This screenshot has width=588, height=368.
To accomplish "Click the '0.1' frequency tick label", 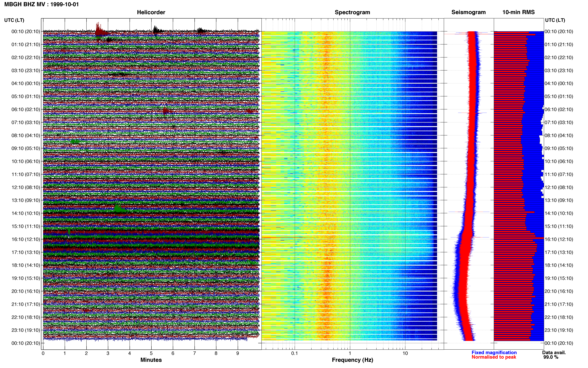I will [x=295, y=353].
